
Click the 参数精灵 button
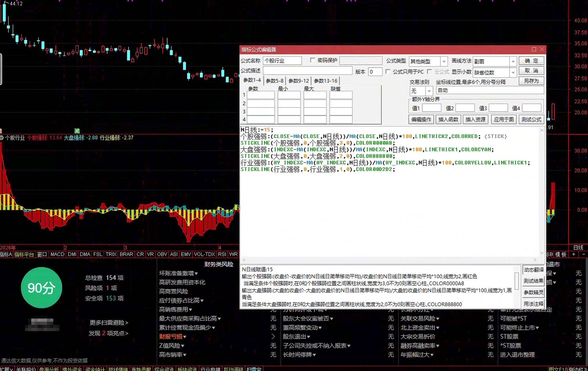[x=534, y=293]
